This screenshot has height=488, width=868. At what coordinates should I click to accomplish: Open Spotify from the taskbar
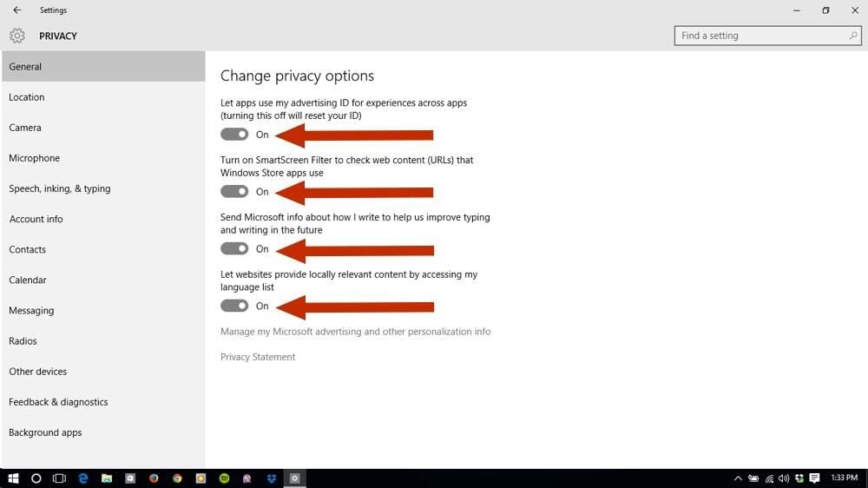(x=224, y=478)
